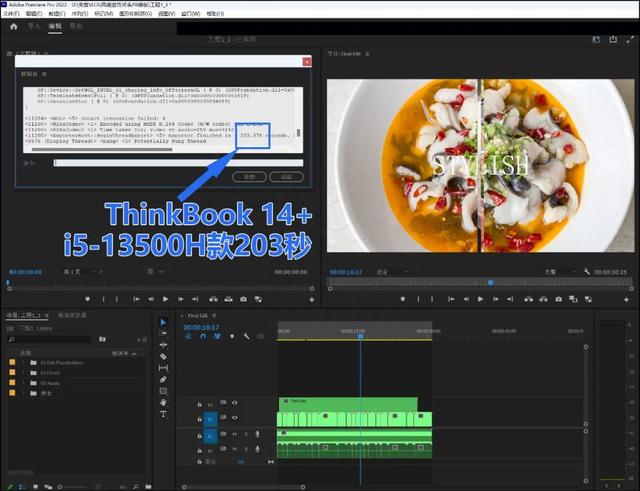Go to the Home screen icon
The height and width of the screenshot is (491, 640).
13,27
